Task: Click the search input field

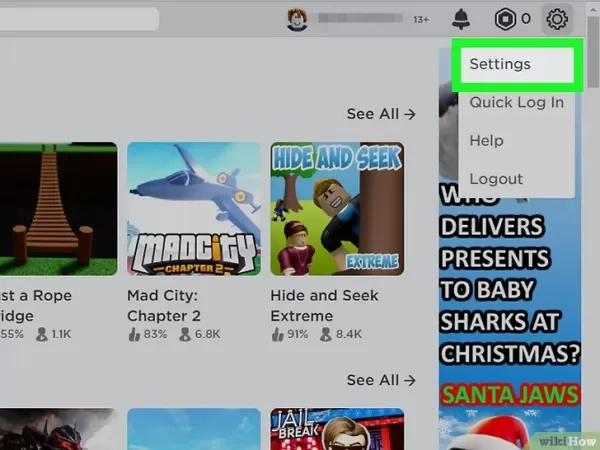Action: [x=80, y=19]
